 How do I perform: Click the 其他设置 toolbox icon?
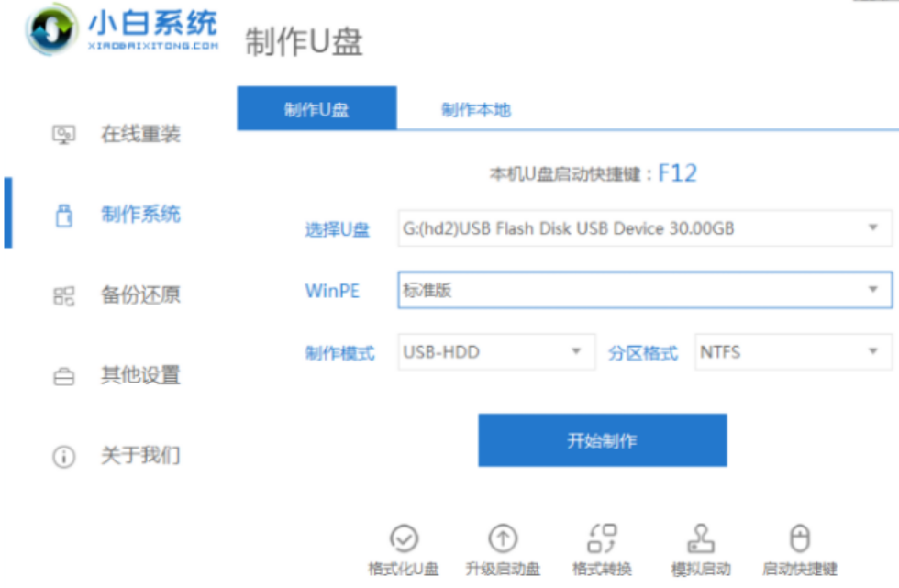click(63, 376)
